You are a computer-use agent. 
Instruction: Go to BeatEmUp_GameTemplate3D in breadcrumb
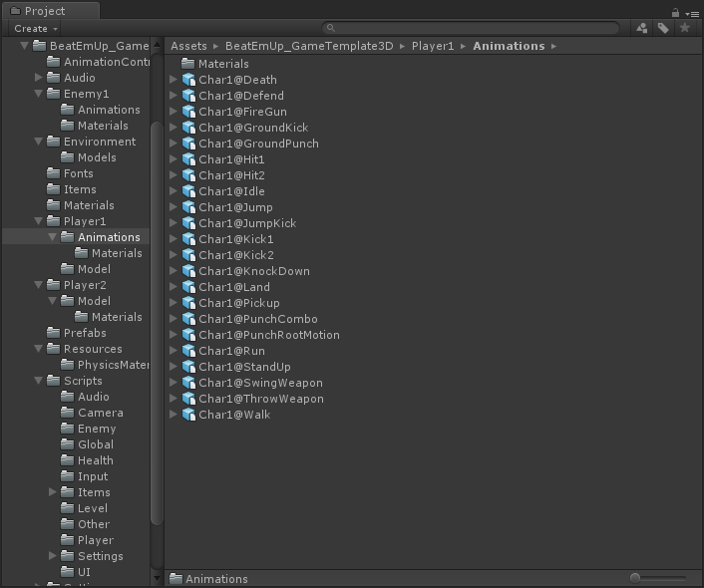(309, 46)
